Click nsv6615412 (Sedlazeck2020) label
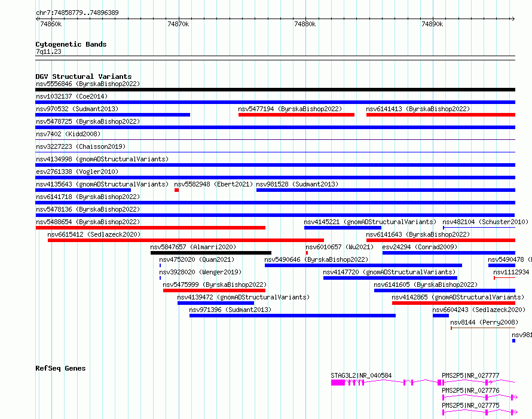 click(x=94, y=234)
